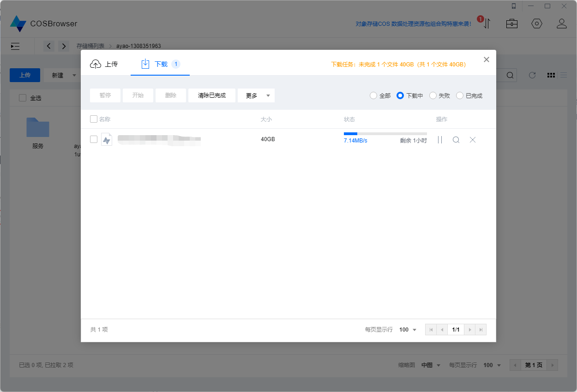The width and height of the screenshot is (577, 392).
Task: Click the back arrow next to breadcrumb
Action: 49,46
